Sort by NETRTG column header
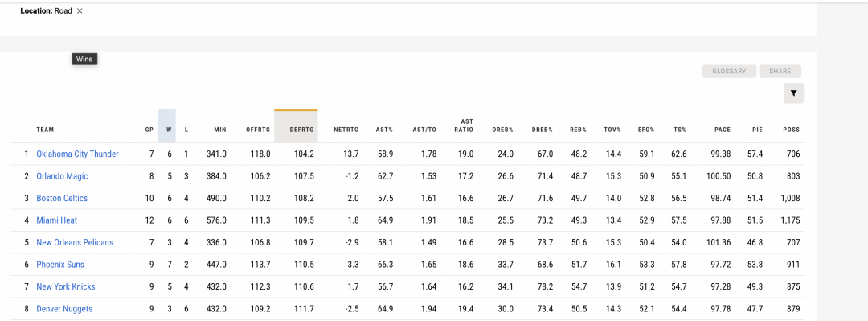 tap(346, 130)
